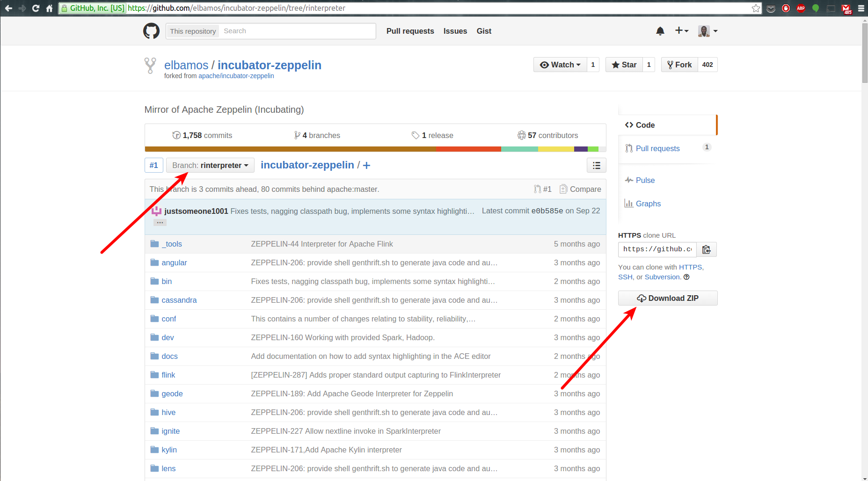Viewport: 868px width, 481px height.
Task: Open the bin folder
Action: 167,281
